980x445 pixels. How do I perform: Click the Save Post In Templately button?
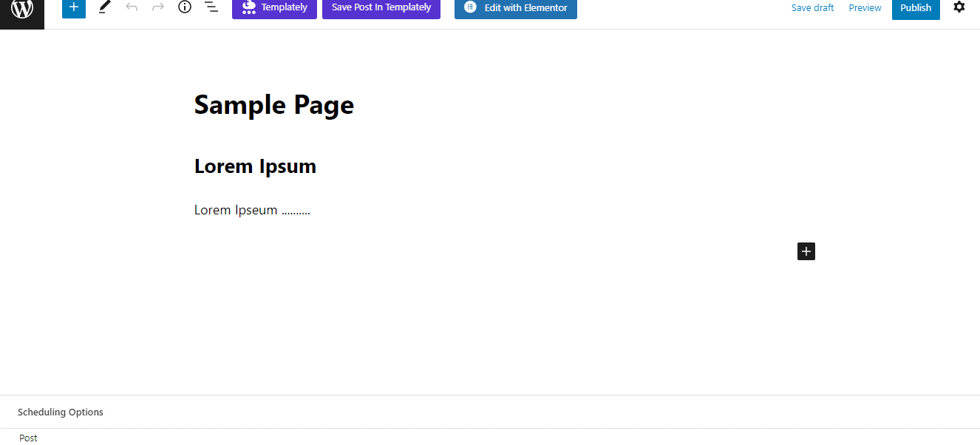coord(381,7)
